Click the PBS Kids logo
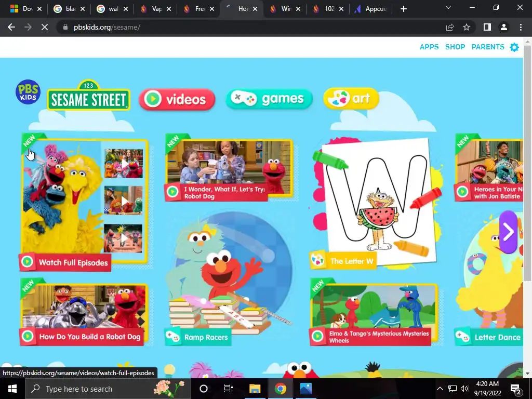This screenshot has height=399, width=532. pyautogui.click(x=28, y=92)
